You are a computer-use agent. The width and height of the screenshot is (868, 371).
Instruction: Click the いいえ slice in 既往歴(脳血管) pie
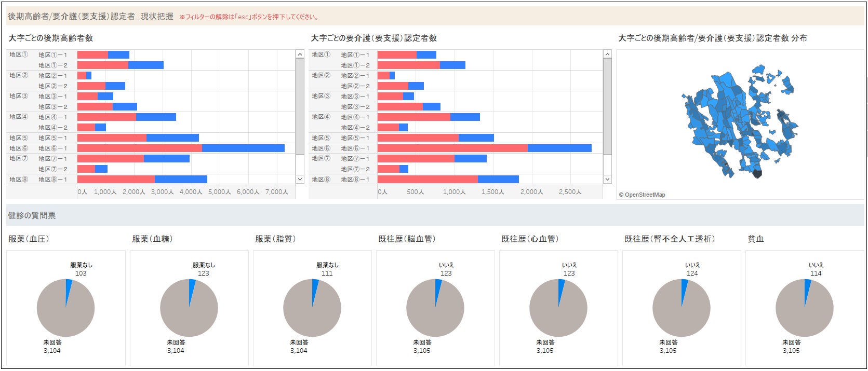[438, 291]
